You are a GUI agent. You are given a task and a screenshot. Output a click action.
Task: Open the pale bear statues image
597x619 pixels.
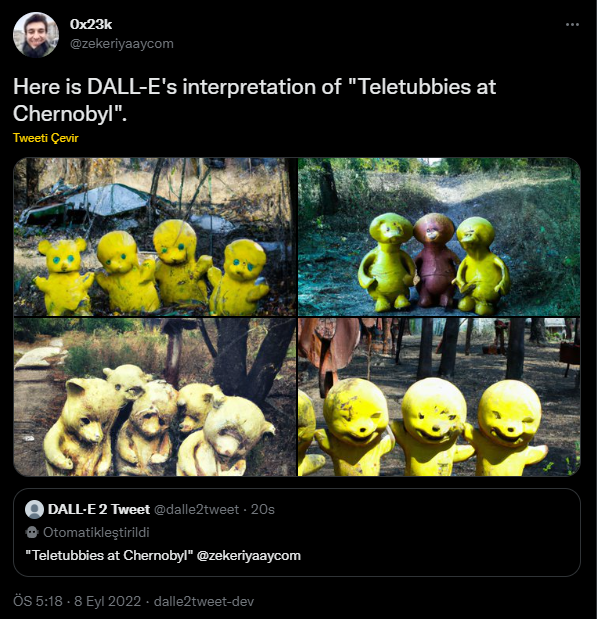click(155, 397)
